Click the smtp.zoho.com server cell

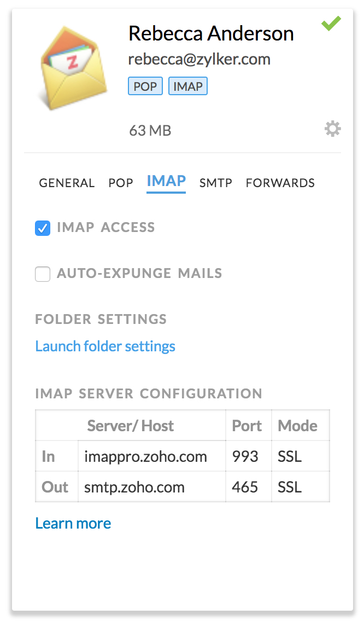tap(134, 487)
